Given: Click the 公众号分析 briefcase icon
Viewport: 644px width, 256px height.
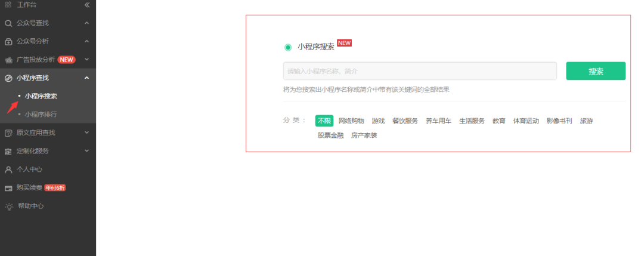Looking at the screenshot, I should (8, 42).
